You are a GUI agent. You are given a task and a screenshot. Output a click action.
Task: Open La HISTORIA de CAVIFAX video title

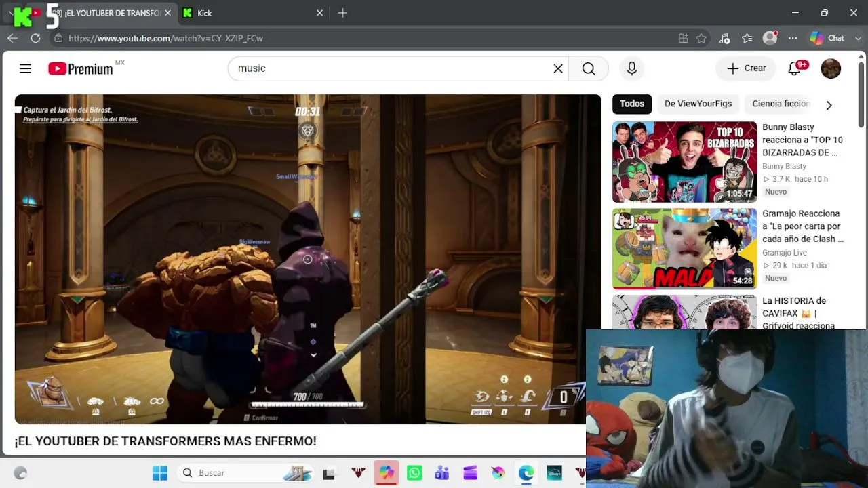tap(798, 313)
